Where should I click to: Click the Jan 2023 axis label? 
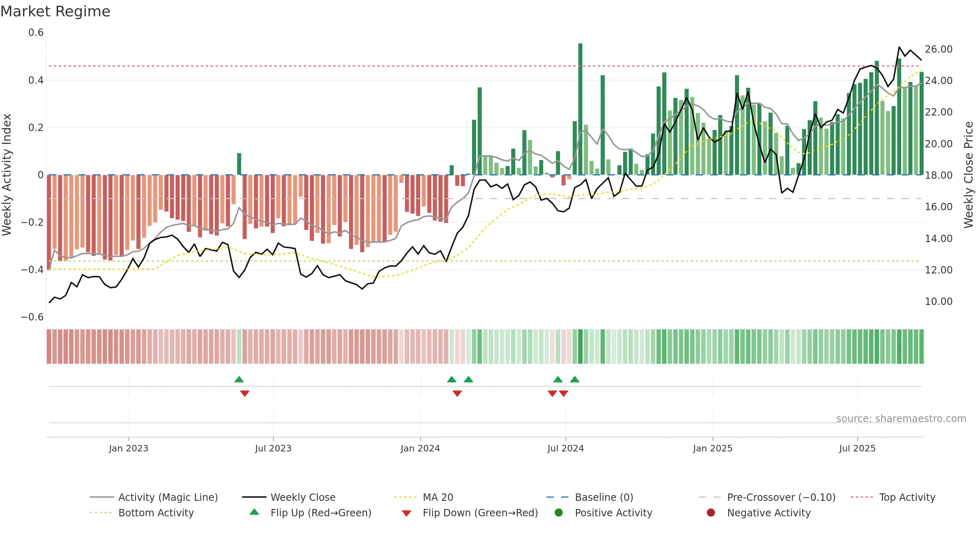pos(129,449)
